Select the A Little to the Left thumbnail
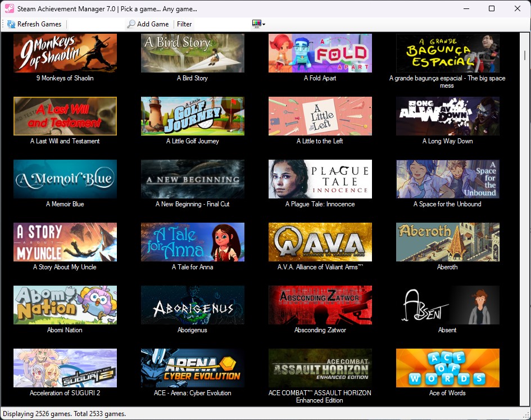 click(320, 116)
